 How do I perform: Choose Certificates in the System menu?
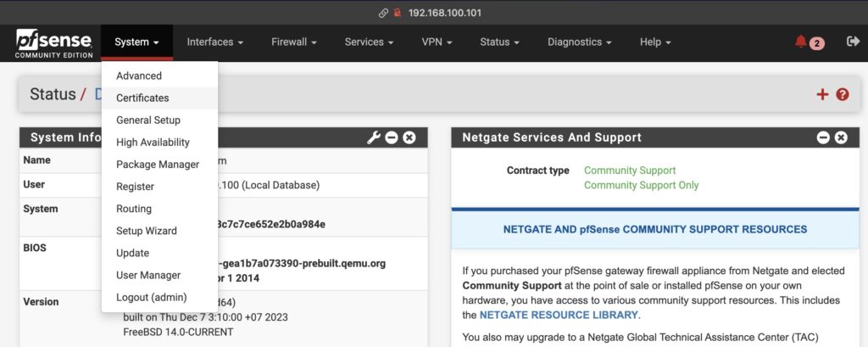click(159, 98)
